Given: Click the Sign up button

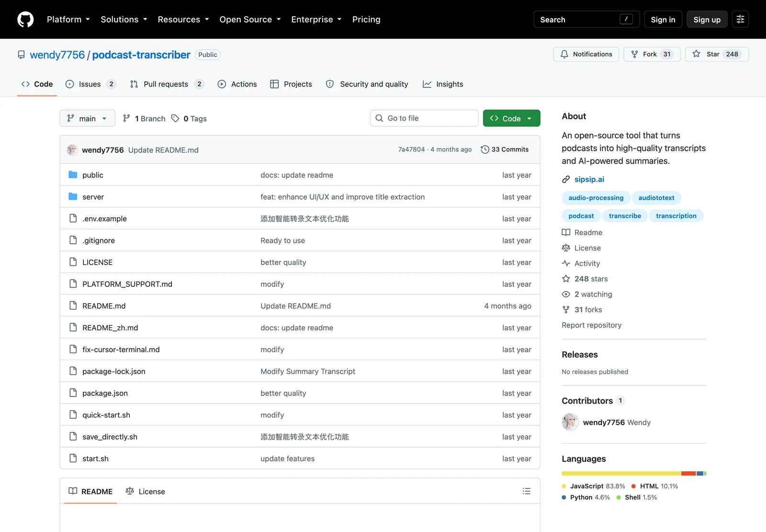Looking at the screenshot, I should click(707, 19).
